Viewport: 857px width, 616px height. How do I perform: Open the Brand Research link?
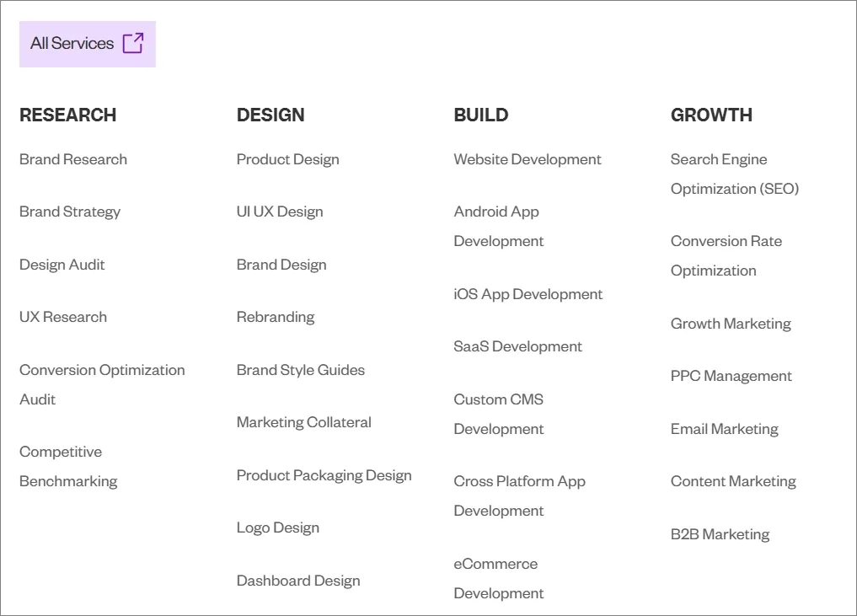click(x=73, y=159)
